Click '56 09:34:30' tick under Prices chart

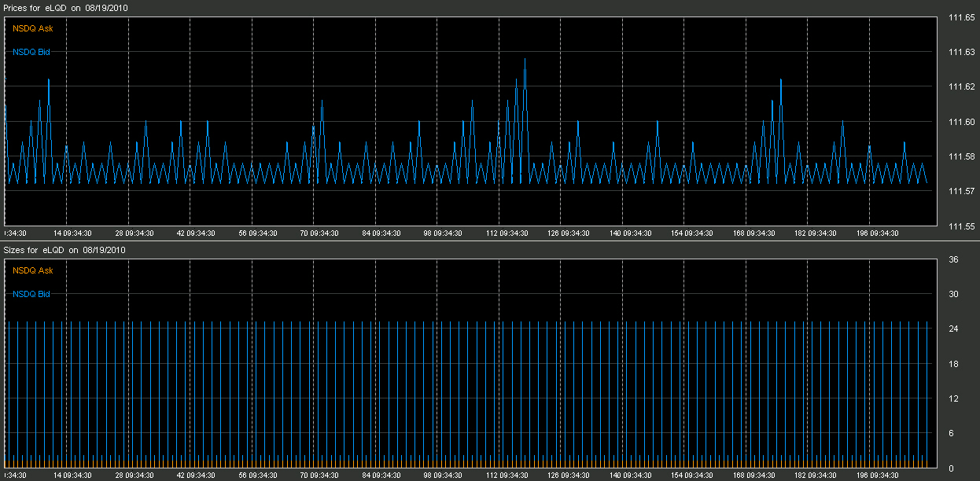258,233
